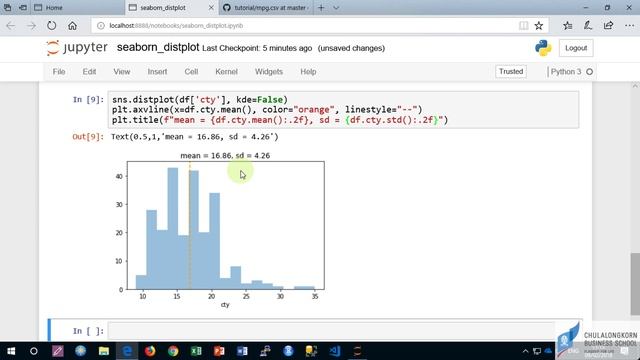Click the browser back arrow
The image size is (640, 360).
click(11, 26)
